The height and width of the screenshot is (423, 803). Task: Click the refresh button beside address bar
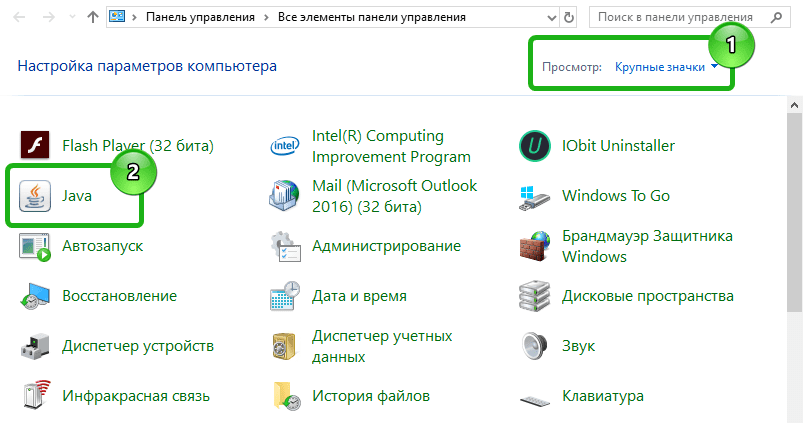pos(569,18)
